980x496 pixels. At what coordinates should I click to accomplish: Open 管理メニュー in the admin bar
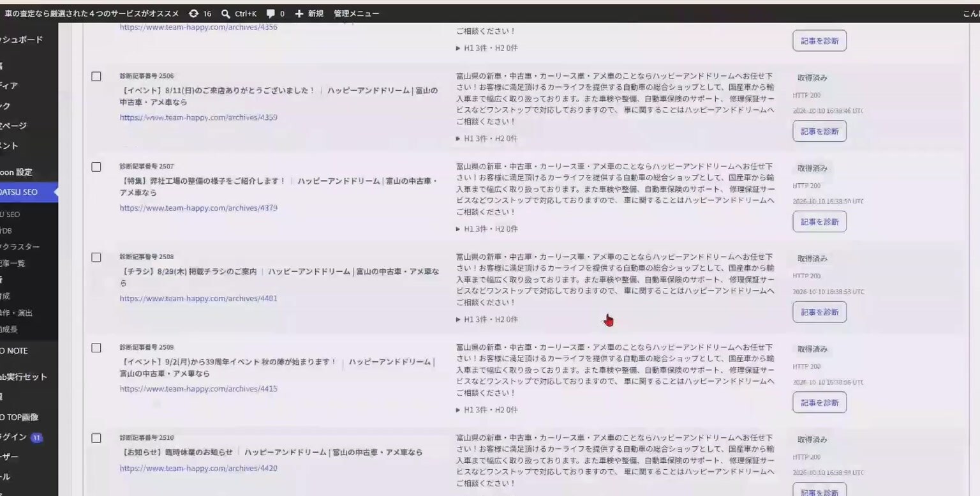click(356, 13)
